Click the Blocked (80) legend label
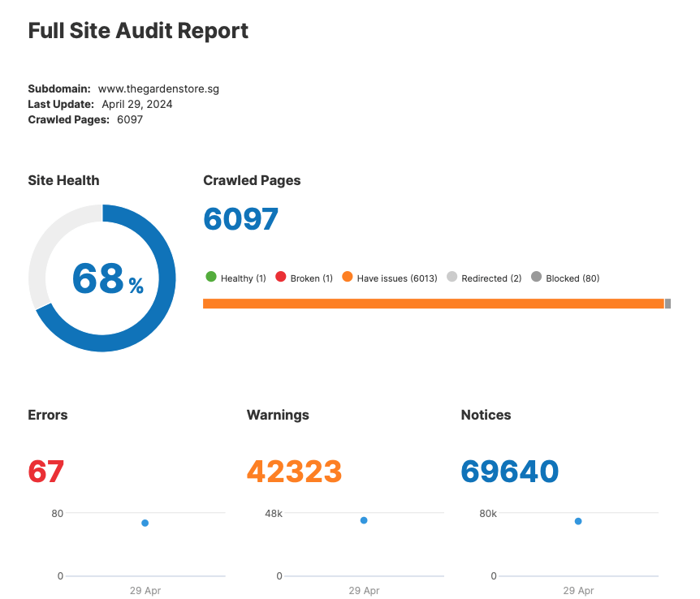This screenshot has height=599, width=700. tap(573, 278)
